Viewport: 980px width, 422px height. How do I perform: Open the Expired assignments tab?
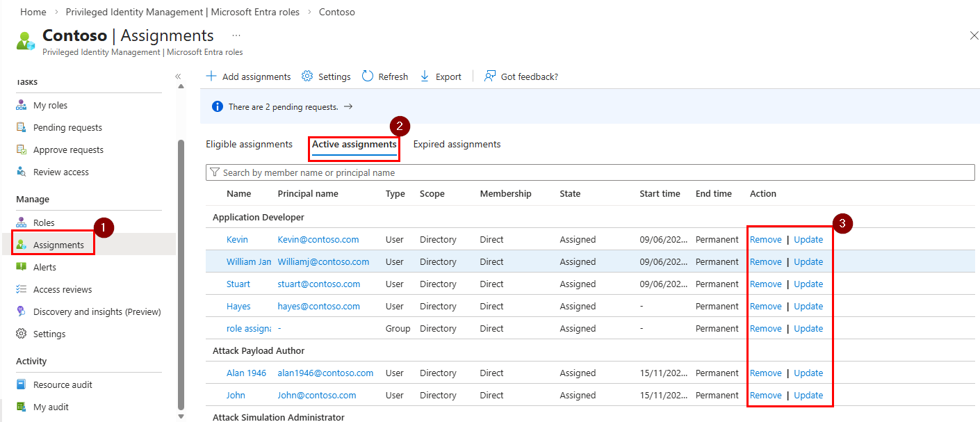[457, 144]
